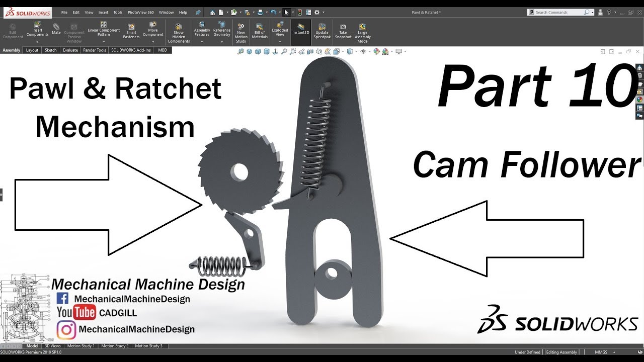This screenshot has width=644, height=362.
Task: Click Update Speedpak
Action: [x=322, y=31]
